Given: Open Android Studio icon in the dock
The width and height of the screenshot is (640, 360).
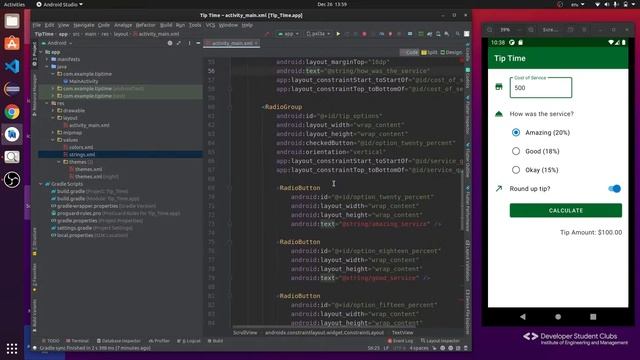Looking at the screenshot, I should [12, 134].
